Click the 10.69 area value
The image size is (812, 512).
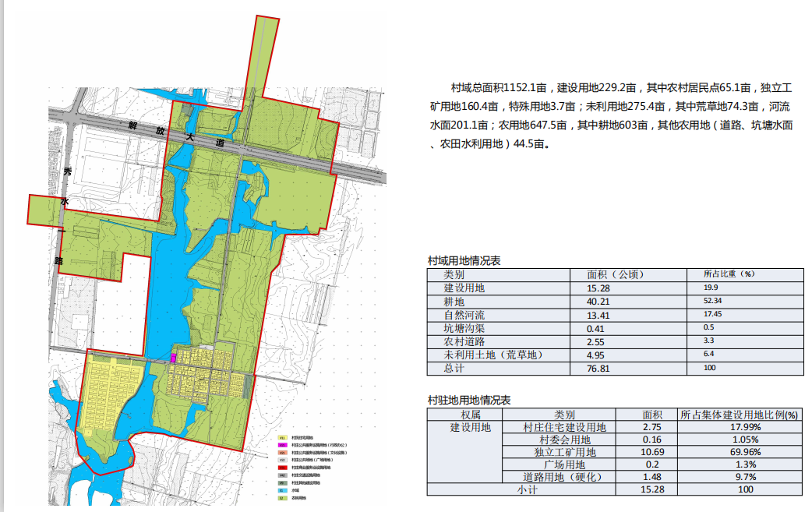pos(652,452)
